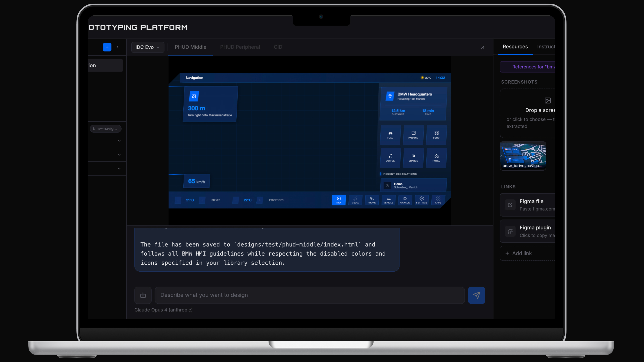Select the Coffee quick-search tile

(390, 158)
